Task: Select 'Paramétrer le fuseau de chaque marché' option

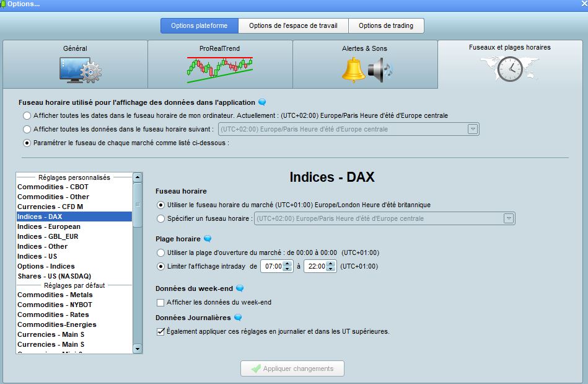Action: pos(27,143)
